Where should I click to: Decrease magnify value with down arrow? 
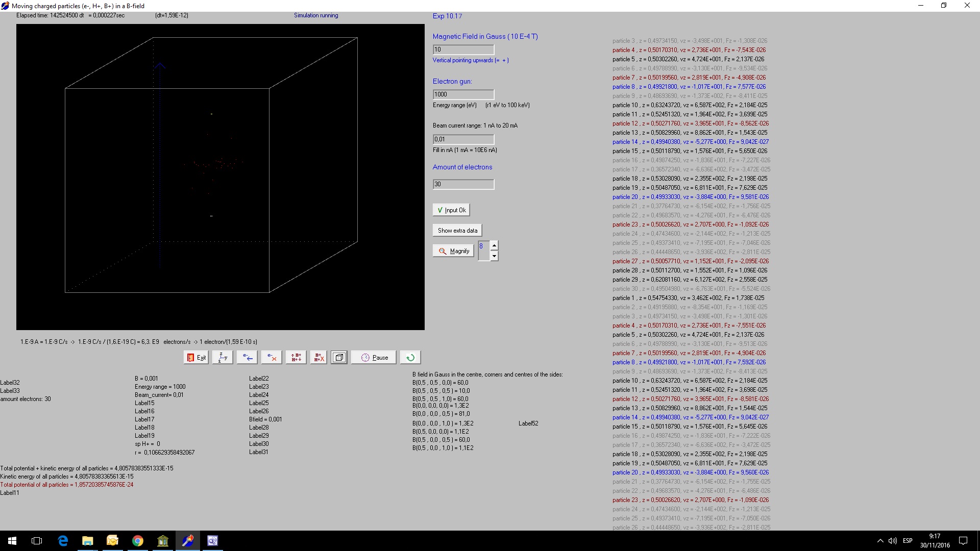pyautogui.click(x=494, y=256)
